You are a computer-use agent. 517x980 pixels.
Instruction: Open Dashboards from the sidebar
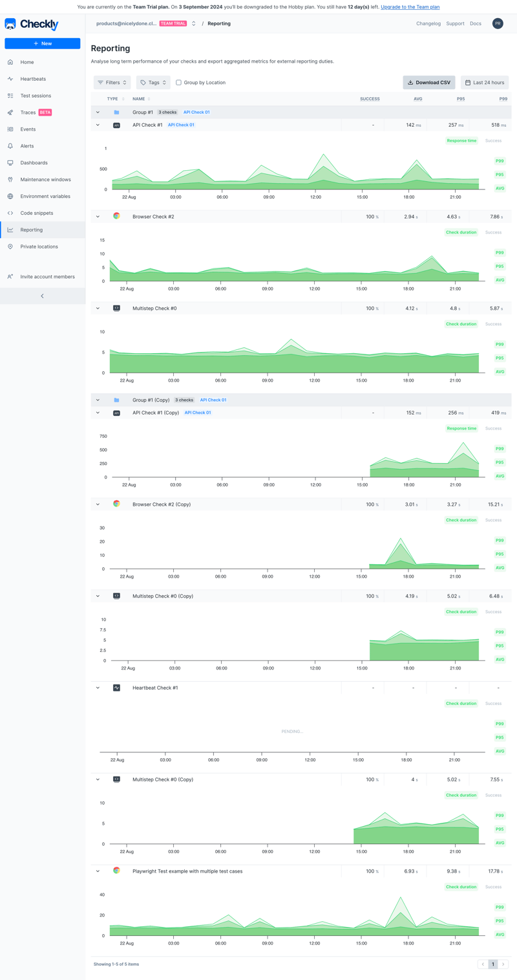(33, 162)
